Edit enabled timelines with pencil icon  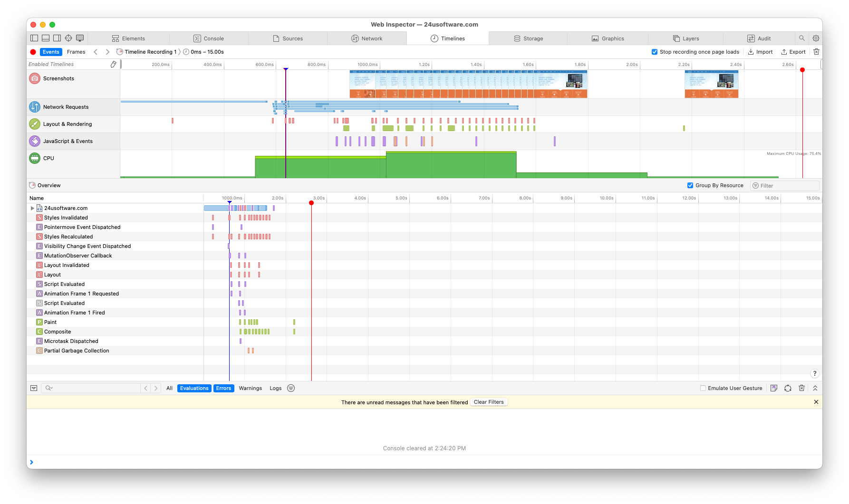coord(113,65)
